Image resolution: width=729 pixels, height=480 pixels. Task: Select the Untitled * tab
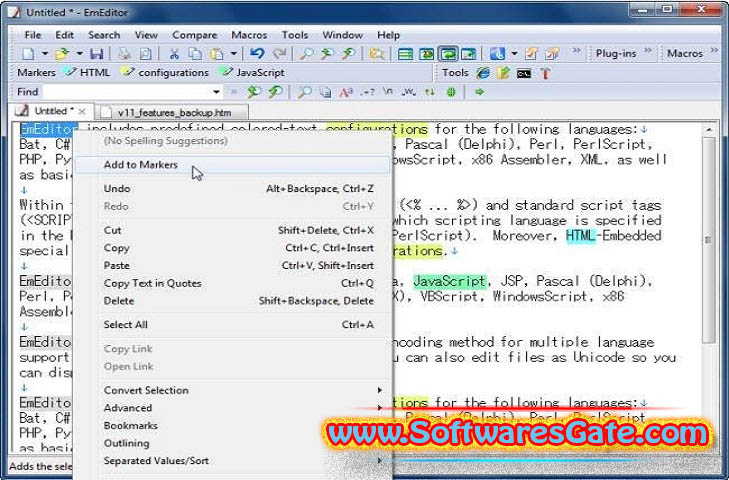(50, 111)
